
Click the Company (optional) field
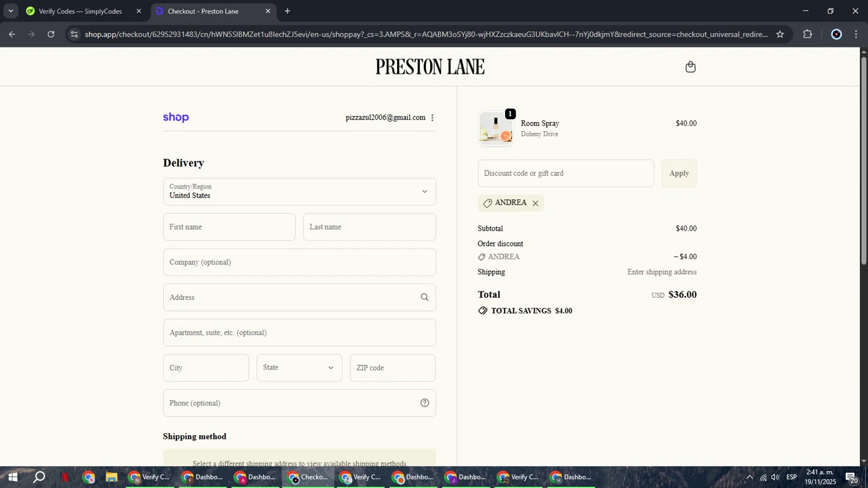(299, 262)
